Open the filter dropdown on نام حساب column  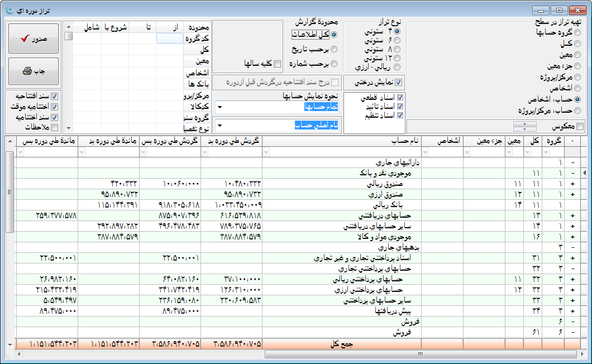pyautogui.click(x=266, y=152)
